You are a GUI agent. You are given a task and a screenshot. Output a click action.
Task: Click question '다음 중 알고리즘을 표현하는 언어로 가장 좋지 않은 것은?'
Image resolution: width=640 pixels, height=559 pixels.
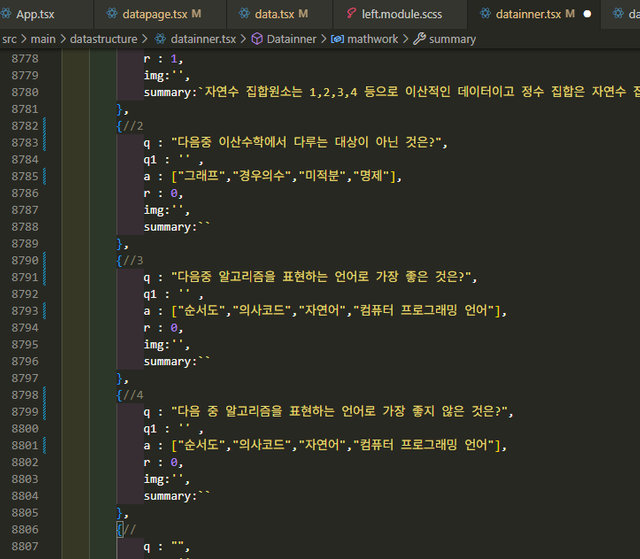pyautogui.click(x=339, y=411)
